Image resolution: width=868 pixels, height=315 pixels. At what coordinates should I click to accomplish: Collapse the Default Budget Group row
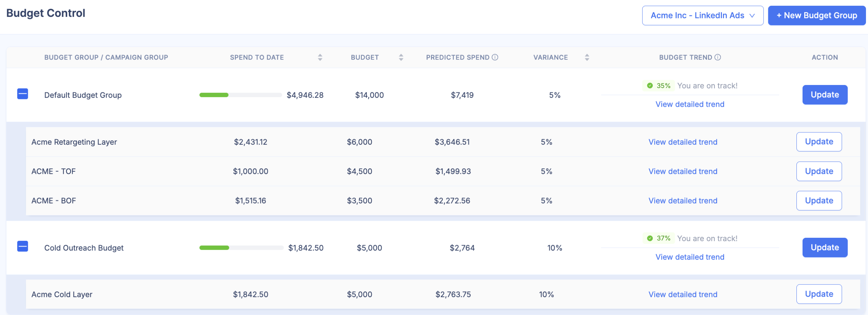pyautogui.click(x=23, y=94)
